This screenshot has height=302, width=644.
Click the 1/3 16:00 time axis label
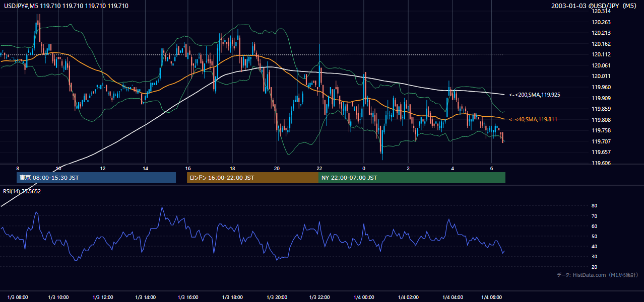pos(188,297)
